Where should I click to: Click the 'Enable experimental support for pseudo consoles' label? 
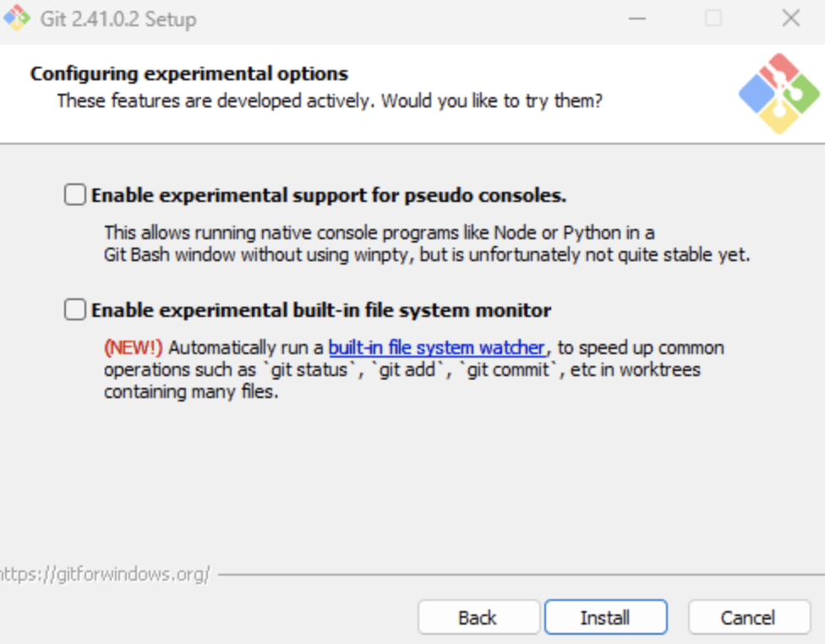(x=329, y=195)
